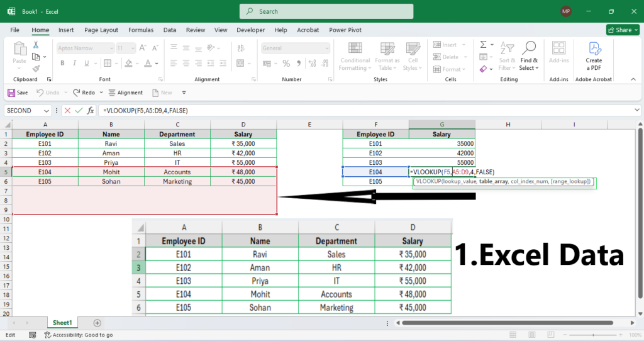Toggle Align Left
Image resolution: width=644 pixels, height=341 pixels.
tap(174, 63)
